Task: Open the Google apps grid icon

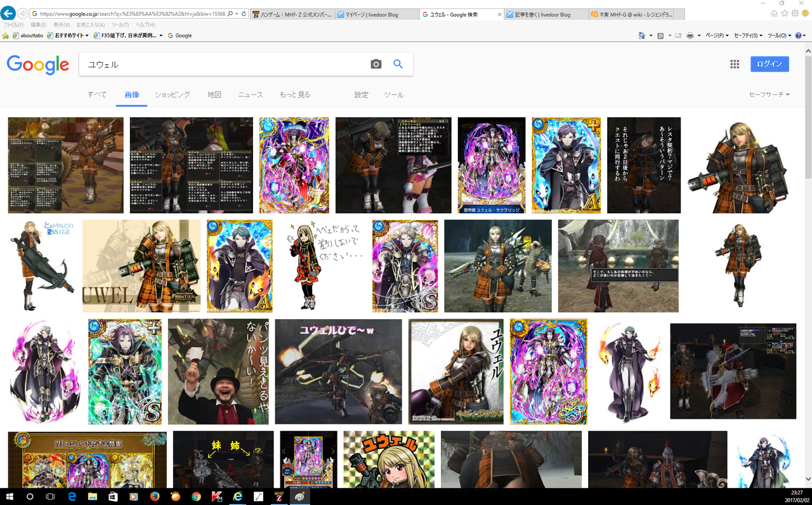Action: (735, 64)
